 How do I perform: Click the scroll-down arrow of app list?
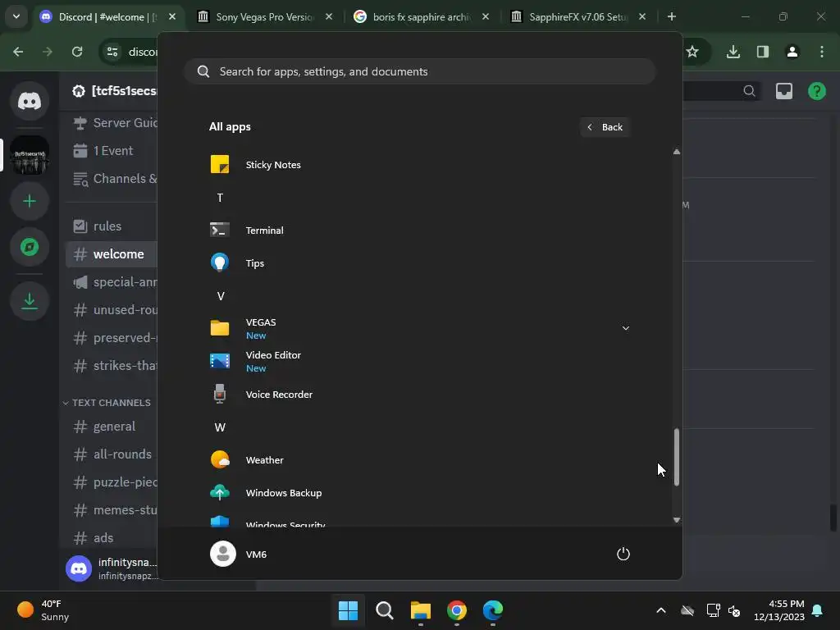coord(677,519)
